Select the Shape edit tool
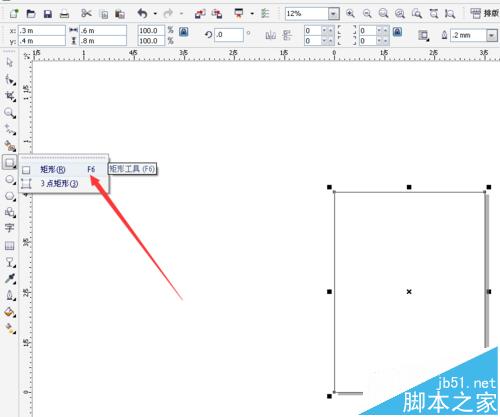 coord(9,80)
